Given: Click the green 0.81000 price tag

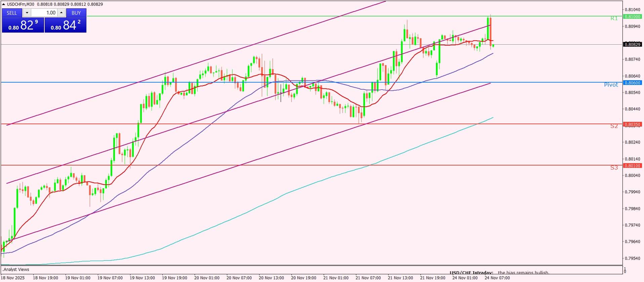Looking at the screenshot, I should click(632, 16).
